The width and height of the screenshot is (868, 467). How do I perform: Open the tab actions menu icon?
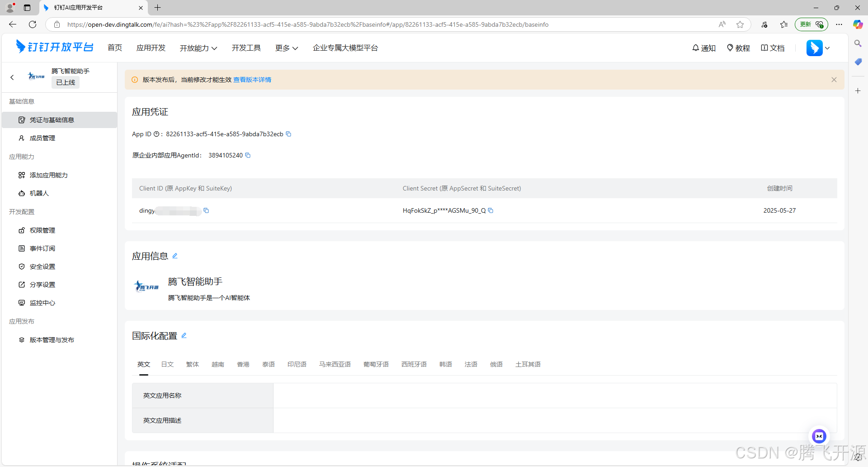27,8
